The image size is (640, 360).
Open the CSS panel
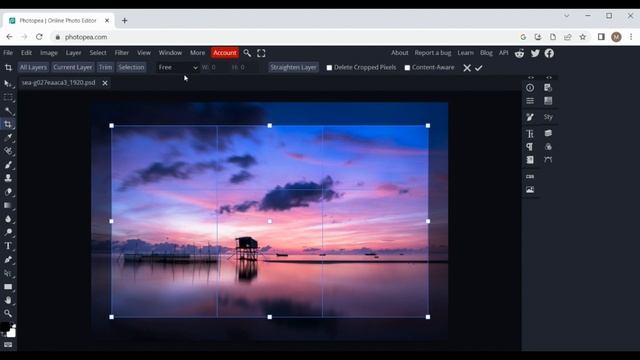pyautogui.click(x=530, y=176)
